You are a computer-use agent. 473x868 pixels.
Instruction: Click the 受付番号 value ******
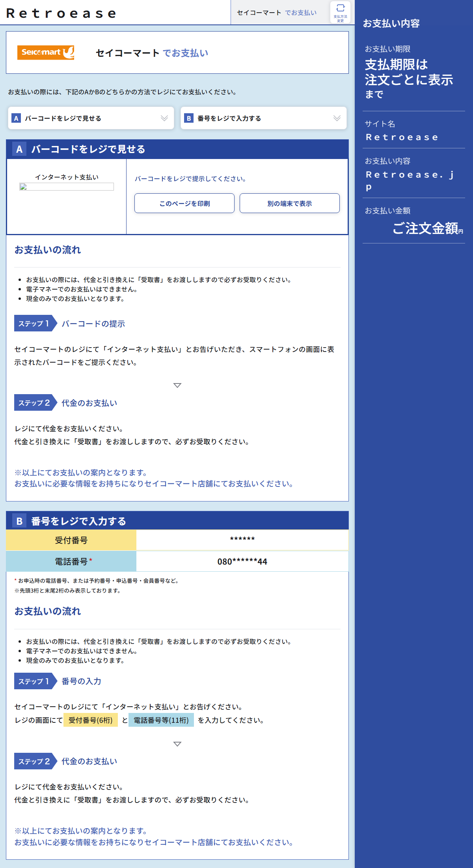(242, 539)
